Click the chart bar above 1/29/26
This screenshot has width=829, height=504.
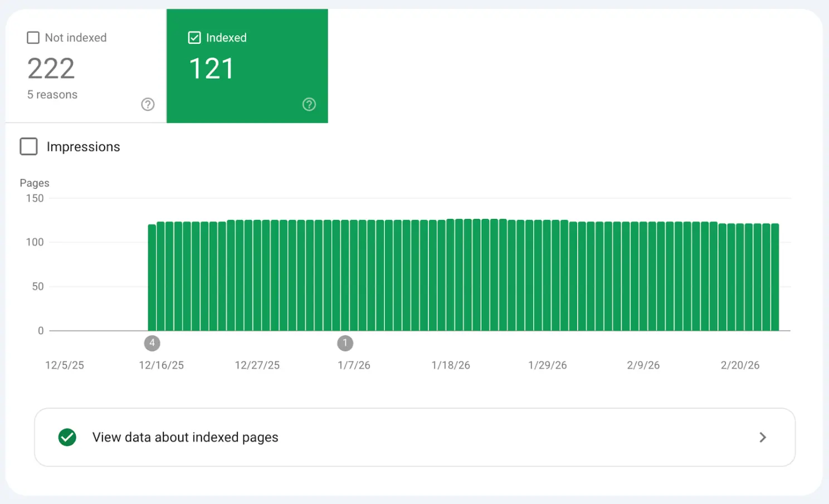point(547,276)
